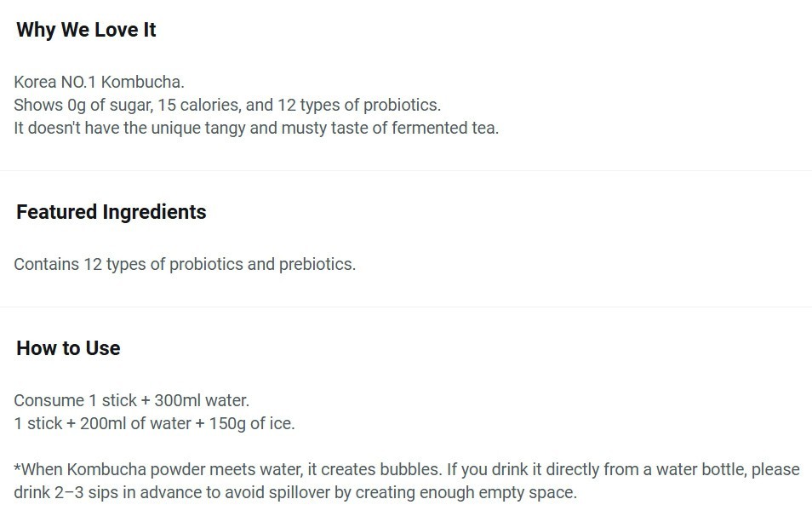Click '12 types of probiotics.' in Why We Love It
This screenshot has width=812, height=522.
pyautogui.click(x=359, y=105)
